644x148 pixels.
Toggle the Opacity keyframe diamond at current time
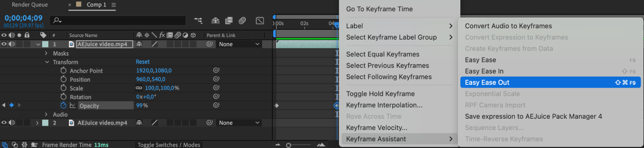tap(12, 105)
